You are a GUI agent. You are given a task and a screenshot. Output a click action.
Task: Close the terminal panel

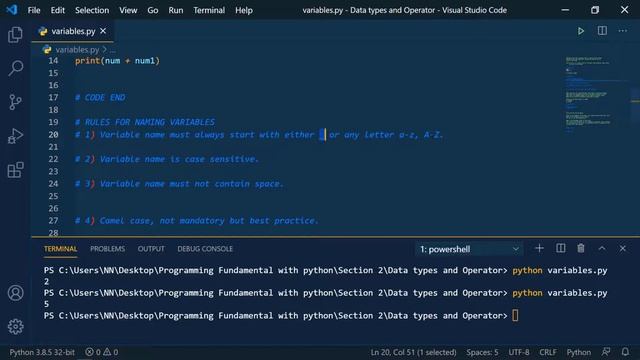622,248
